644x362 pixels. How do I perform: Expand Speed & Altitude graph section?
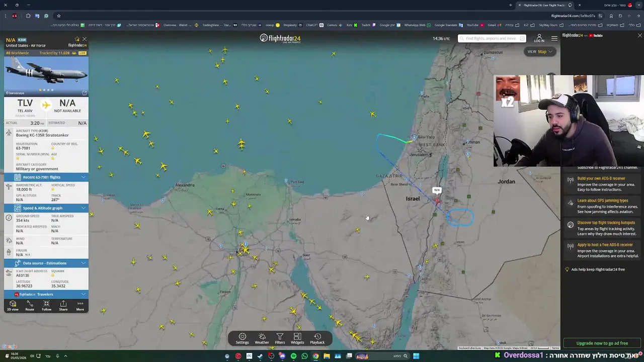(x=46, y=208)
